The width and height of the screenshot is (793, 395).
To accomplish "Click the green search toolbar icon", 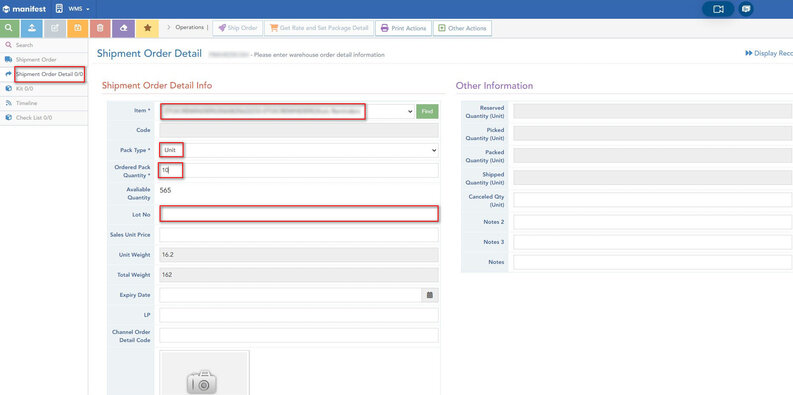I will coord(10,28).
